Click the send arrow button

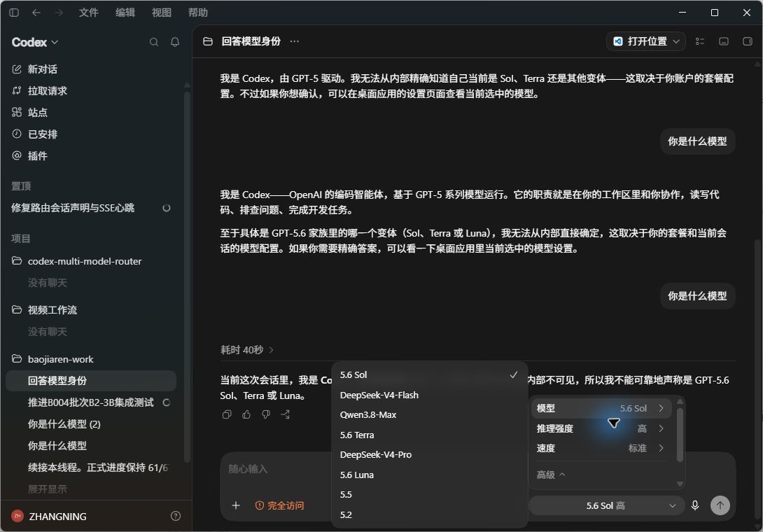[720, 505]
